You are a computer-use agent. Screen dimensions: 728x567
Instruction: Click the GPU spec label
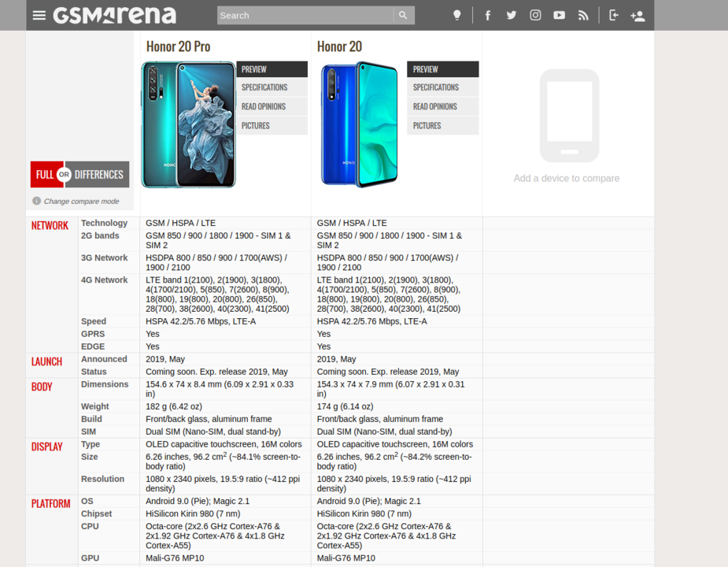[x=90, y=558]
